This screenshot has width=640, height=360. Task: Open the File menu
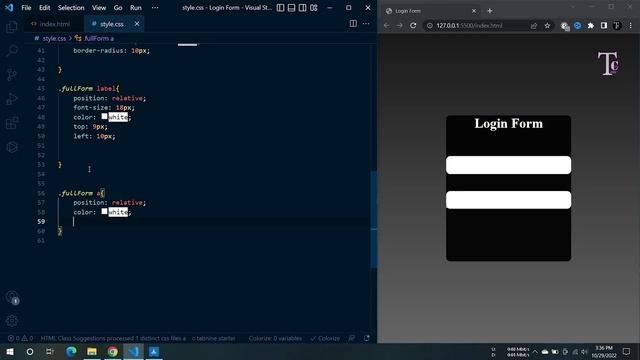(x=26, y=8)
